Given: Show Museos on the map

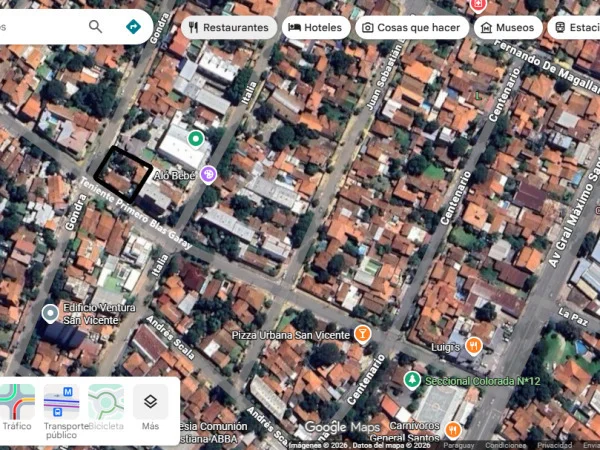Looking at the screenshot, I should (508, 28).
